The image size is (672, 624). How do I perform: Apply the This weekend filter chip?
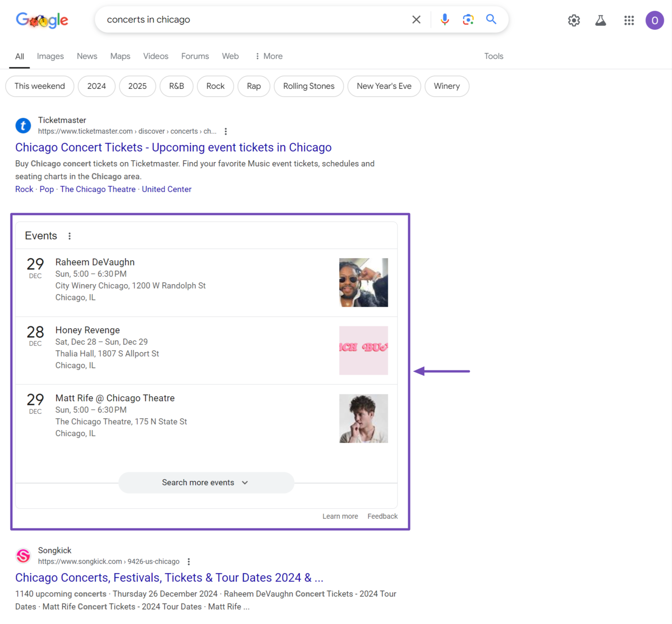pyautogui.click(x=39, y=86)
